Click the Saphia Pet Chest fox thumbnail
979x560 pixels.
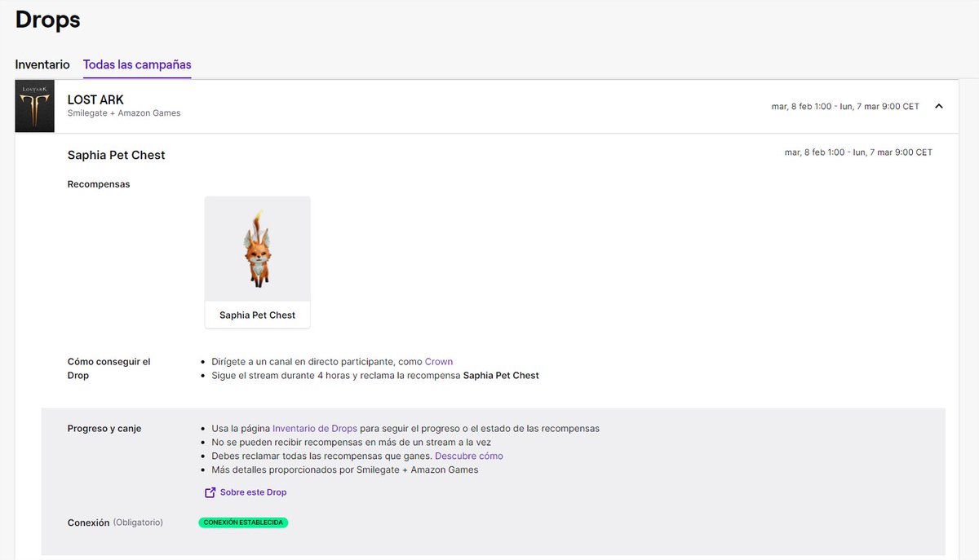[x=258, y=249]
